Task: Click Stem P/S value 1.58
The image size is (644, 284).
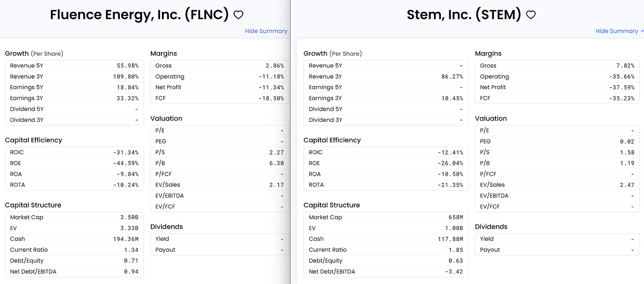Action: coord(627,152)
